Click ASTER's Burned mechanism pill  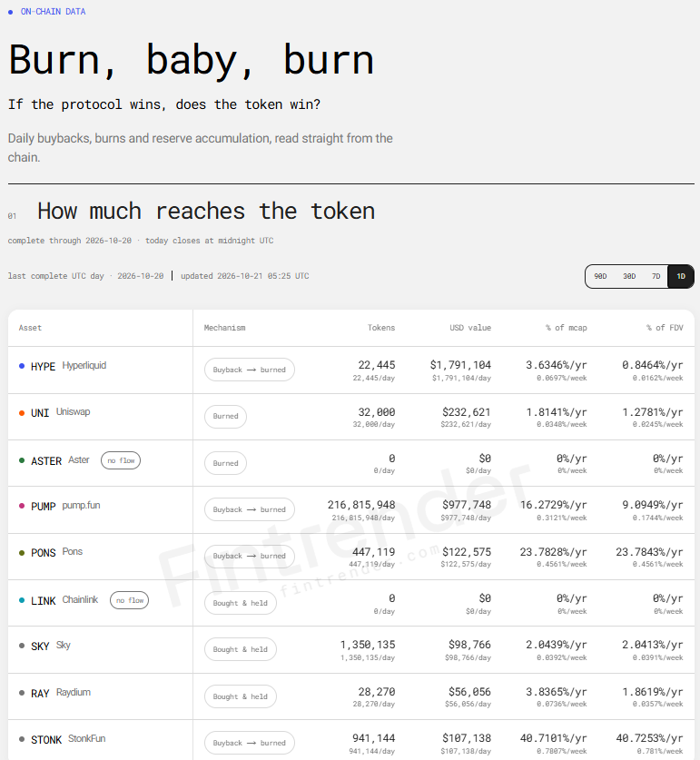(x=225, y=463)
